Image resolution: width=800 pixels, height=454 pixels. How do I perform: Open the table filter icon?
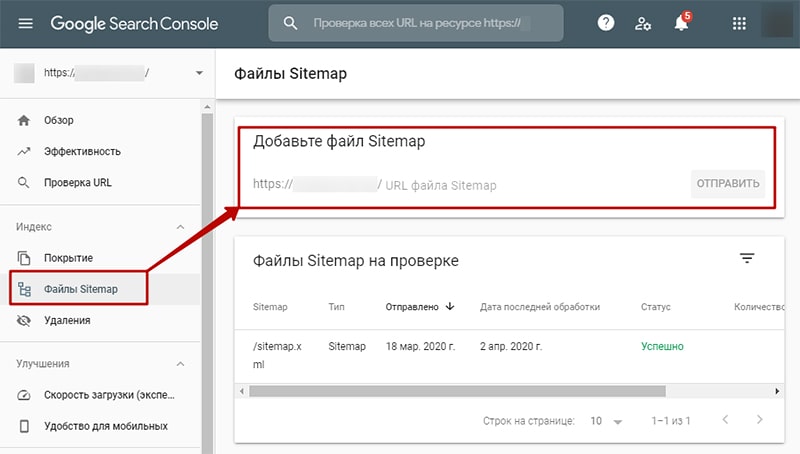(747, 258)
